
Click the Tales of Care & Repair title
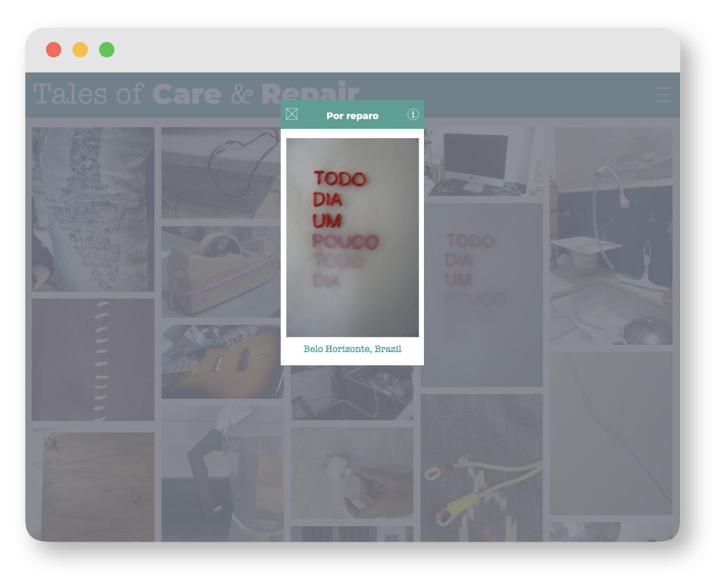[196, 94]
